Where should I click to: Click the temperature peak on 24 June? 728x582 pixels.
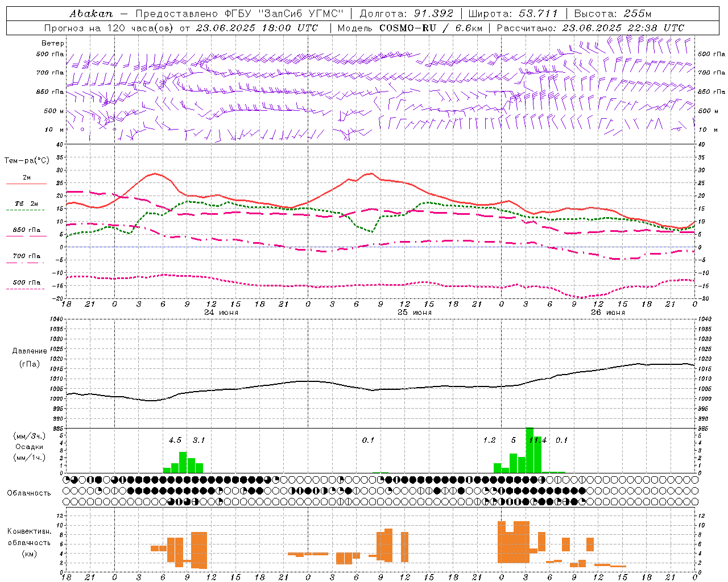pyautogui.click(x=155, y=174)
